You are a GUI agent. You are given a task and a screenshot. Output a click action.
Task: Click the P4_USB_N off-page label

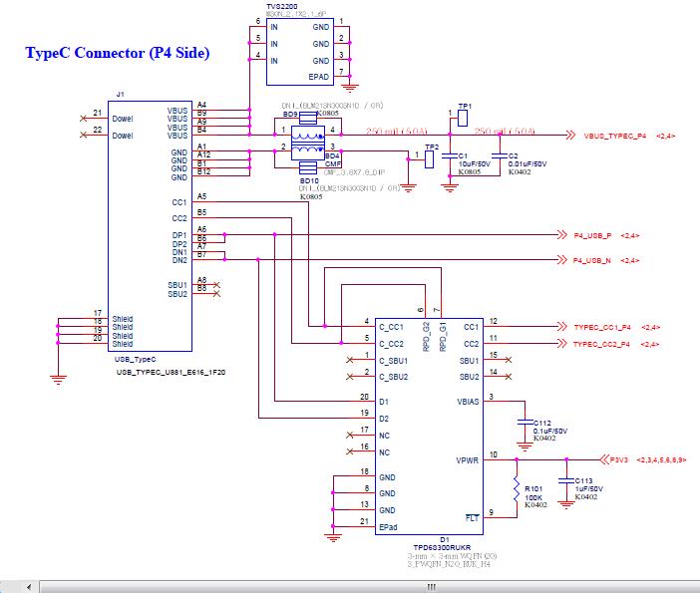tap(592, 260)
